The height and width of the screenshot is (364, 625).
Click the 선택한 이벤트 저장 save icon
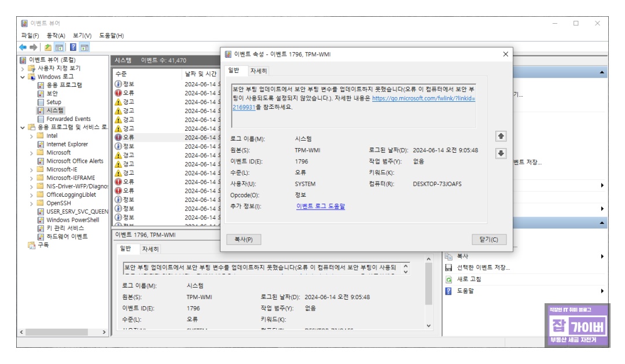click(x=448, y=268)
